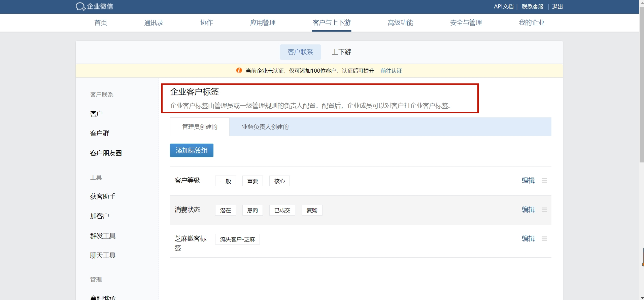
Task: Switch to the 客户联系 tab
Action: point(300,52)
